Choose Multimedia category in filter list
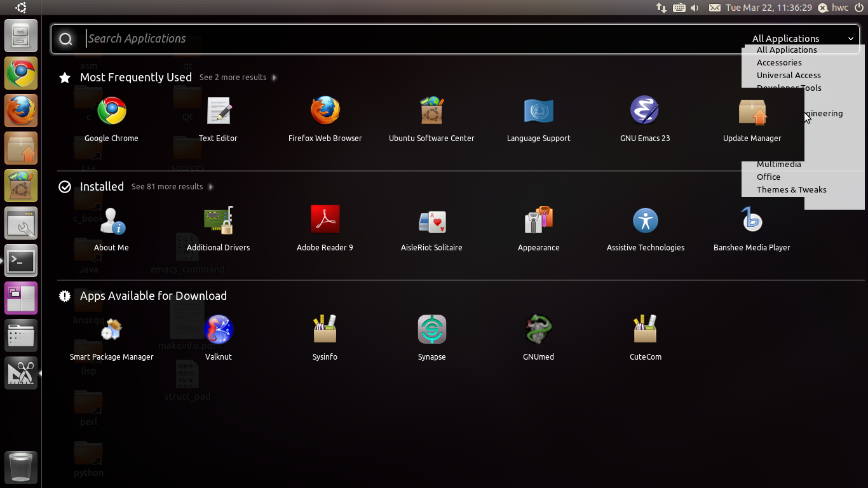 point(778,165)
